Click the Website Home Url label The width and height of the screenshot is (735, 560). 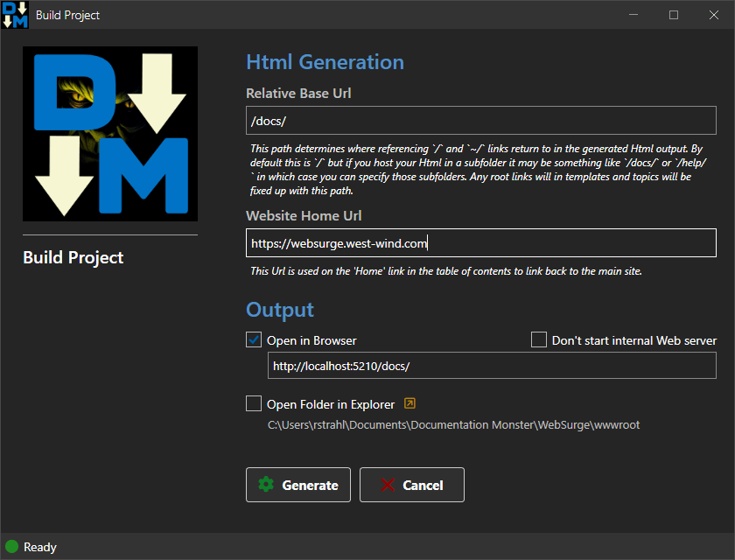(304, 215)
